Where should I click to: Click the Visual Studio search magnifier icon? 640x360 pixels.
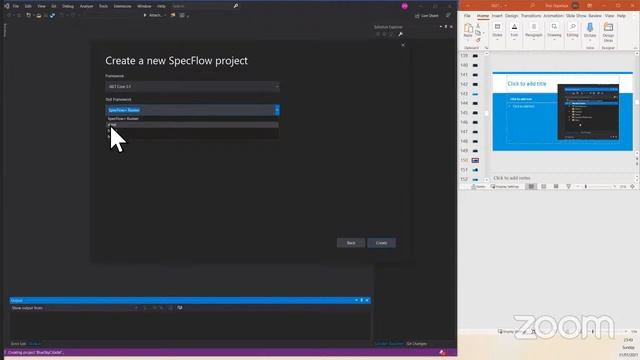pos(236,6)
